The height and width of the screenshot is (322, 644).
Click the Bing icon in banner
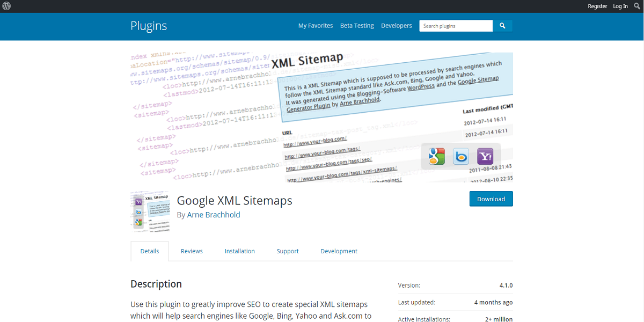pyautogui.click(x=461, y=157)
